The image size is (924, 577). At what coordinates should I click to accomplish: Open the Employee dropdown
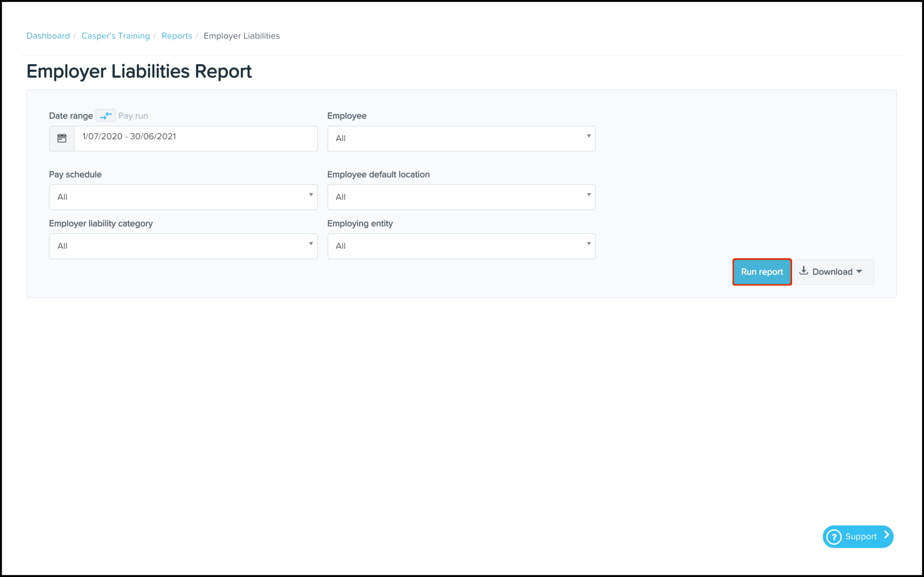[461, 139]
